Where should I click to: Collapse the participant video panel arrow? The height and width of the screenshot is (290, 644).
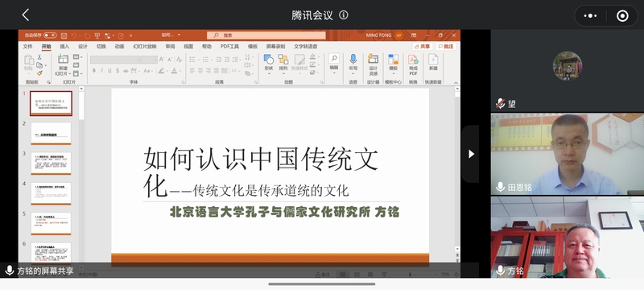(x=471, y=154)
